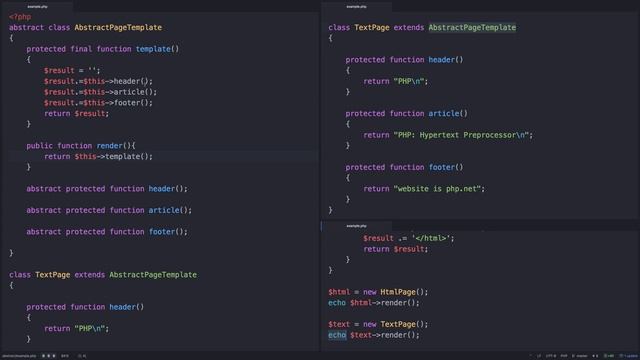The image size is (640, 360).
Task: Select the top-right pane's example.php tab
Action: click(x=356, y=7)
